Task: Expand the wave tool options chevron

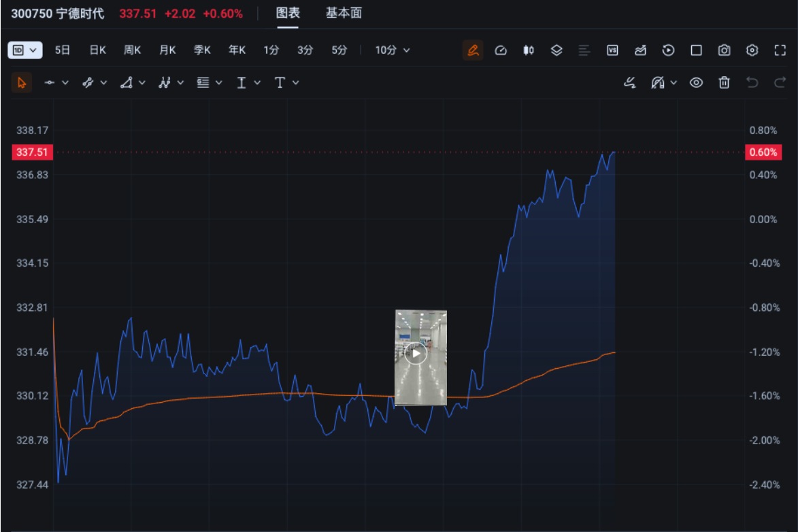Action: click(180, 82)
